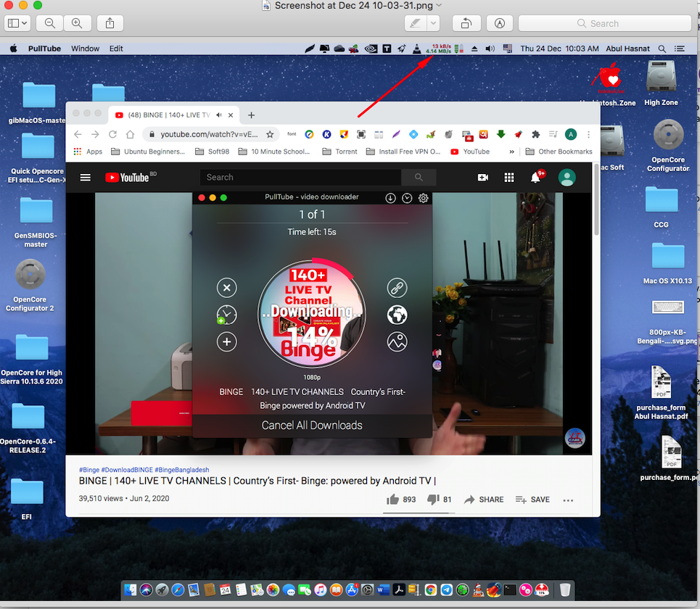Dislike the video with thumbs down
The width and height of the screenshot is (700, 609).
tap(433, 500)
